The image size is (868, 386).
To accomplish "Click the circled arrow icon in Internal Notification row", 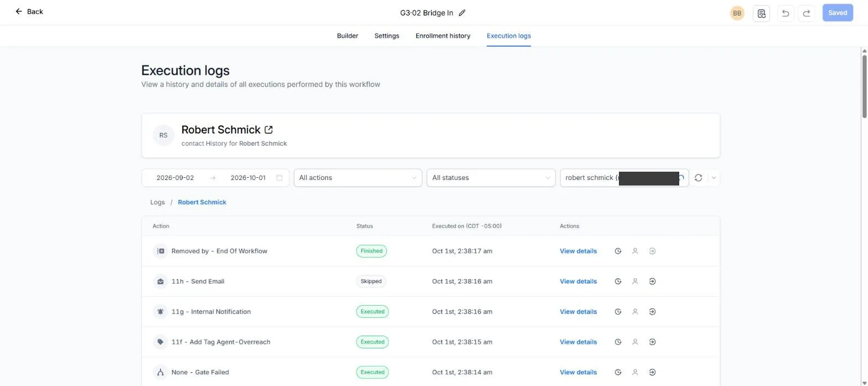I will click(652, 312).
